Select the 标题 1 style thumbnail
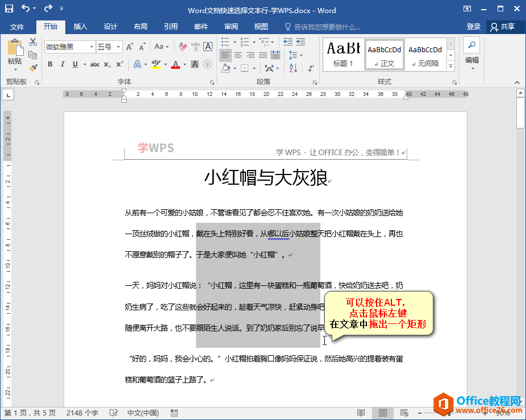 pos(344,55)
